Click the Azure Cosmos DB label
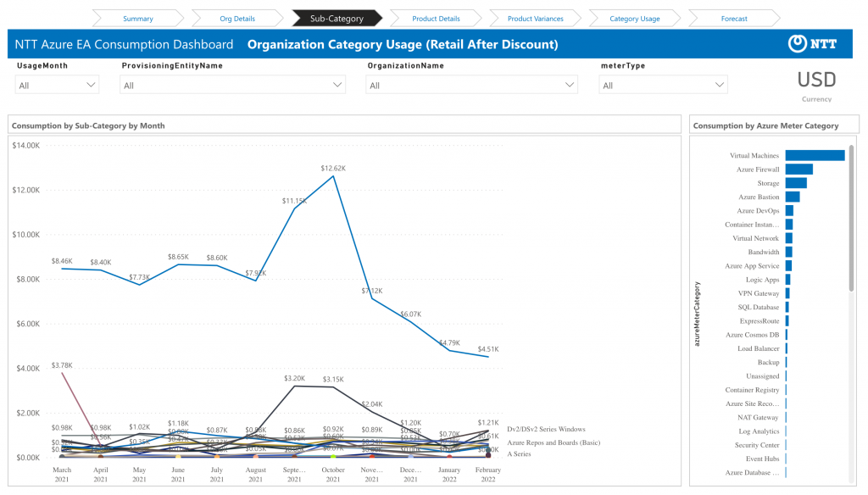The image size is (868, 495). (753, 335)
